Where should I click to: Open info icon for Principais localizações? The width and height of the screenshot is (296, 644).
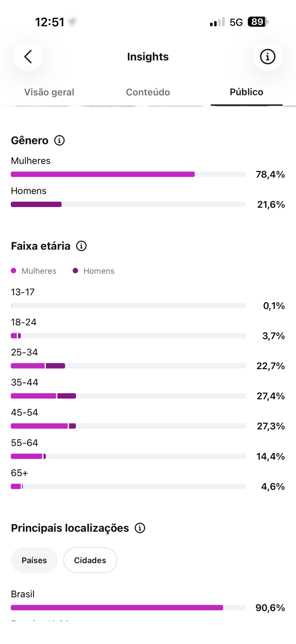[x=140, y=528]
